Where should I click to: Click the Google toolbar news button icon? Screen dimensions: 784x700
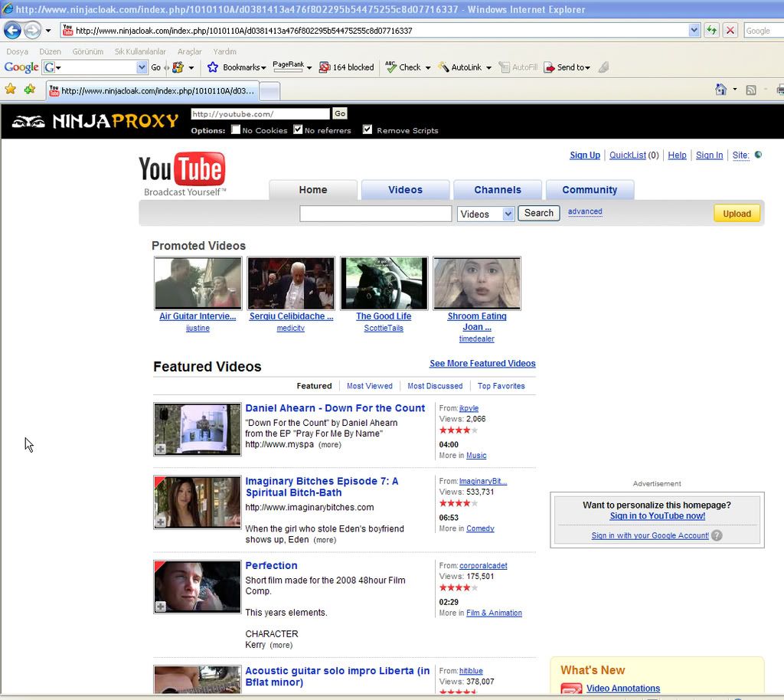click(178, 67)
